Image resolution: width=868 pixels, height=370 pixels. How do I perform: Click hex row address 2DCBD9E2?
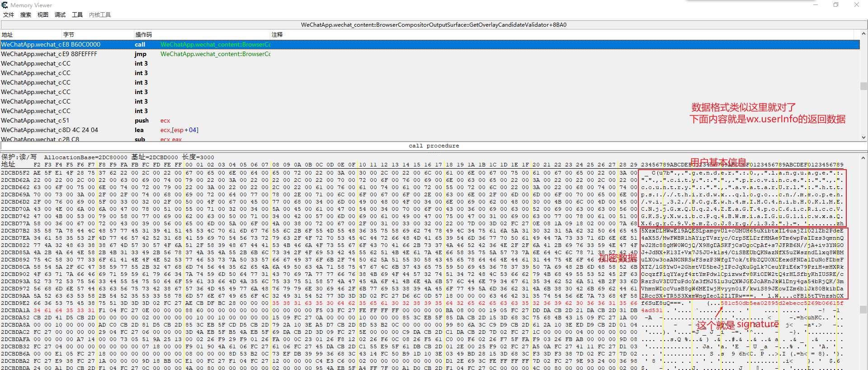click(x=15, y=303)
